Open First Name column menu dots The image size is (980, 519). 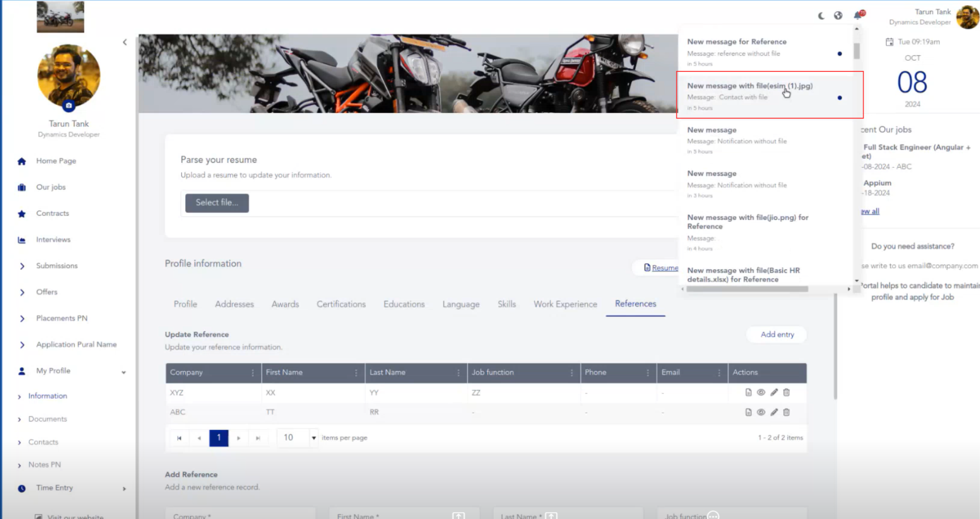point(356,373)
